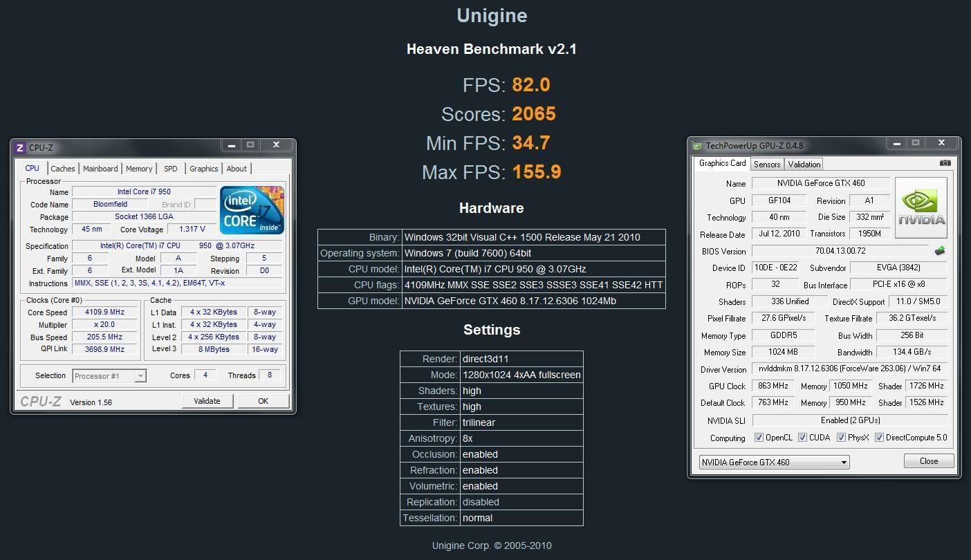This screenshot has height=560, width=971.
Task: Click the GPU-Z Name field showing GeForce GTX 460
Action: coord(820,183)
